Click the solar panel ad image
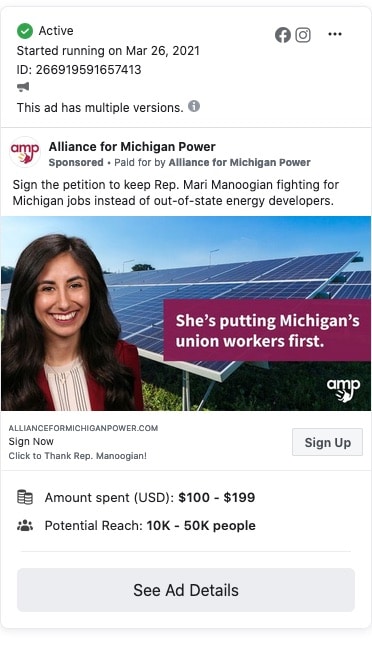The width and height of the screenshot is (372, 662). 186,313
